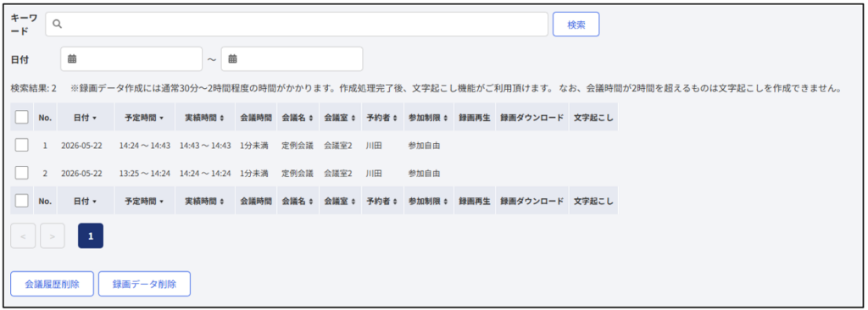This screenshot has width=868, height=310.
Task: Sort by 日付 in the top header
Action: [x=86, y=118]
